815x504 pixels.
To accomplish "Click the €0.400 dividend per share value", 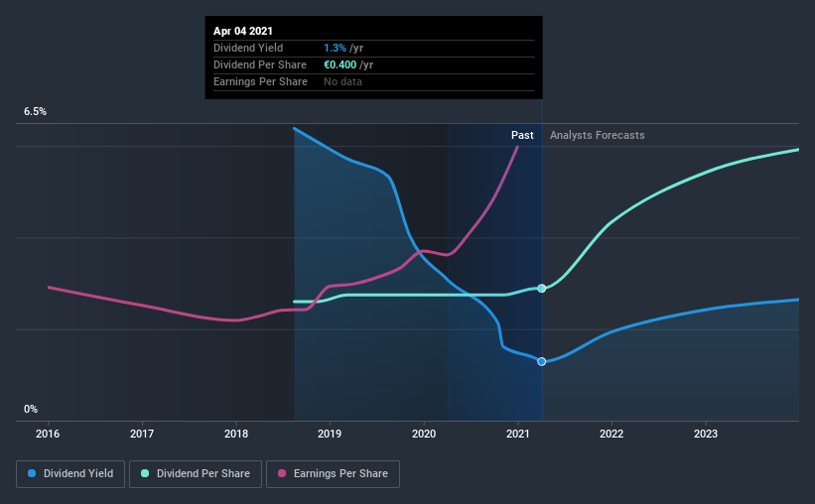I will click(340, 64).
